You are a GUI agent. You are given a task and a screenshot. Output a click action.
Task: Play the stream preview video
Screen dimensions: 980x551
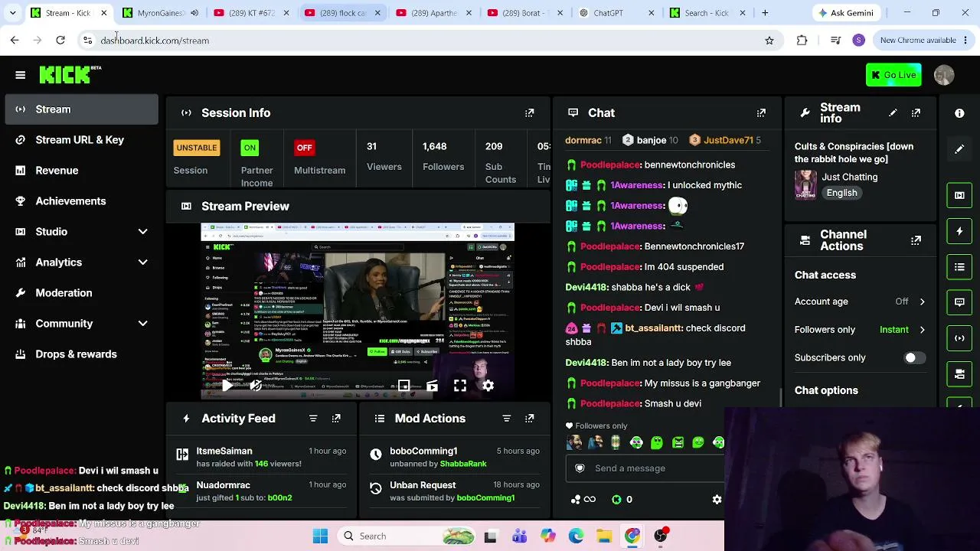pyautogui.click(x=227, y=386)
